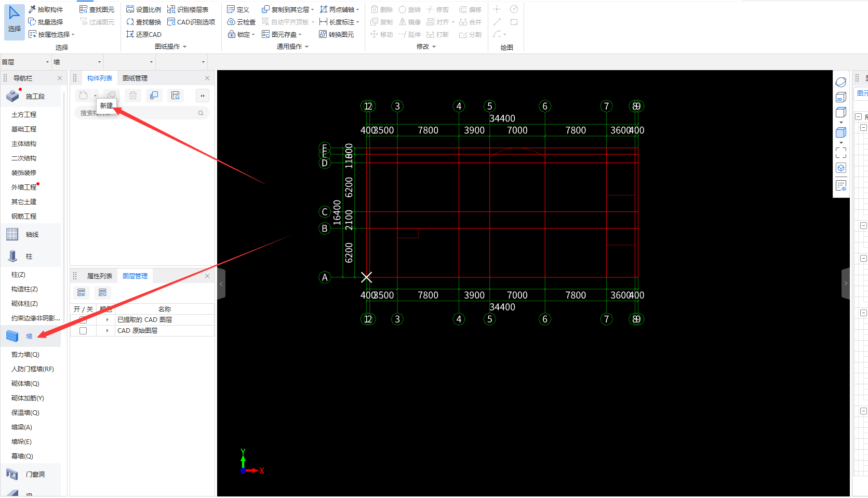868x498 pixels.
Task: Click the component search input field
Action: [142, 113]
